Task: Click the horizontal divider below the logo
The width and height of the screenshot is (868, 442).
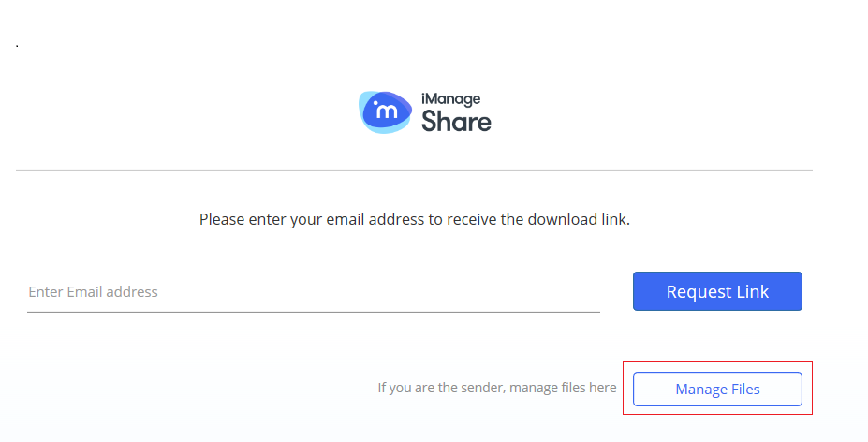Action: click(x=414, y=170)
